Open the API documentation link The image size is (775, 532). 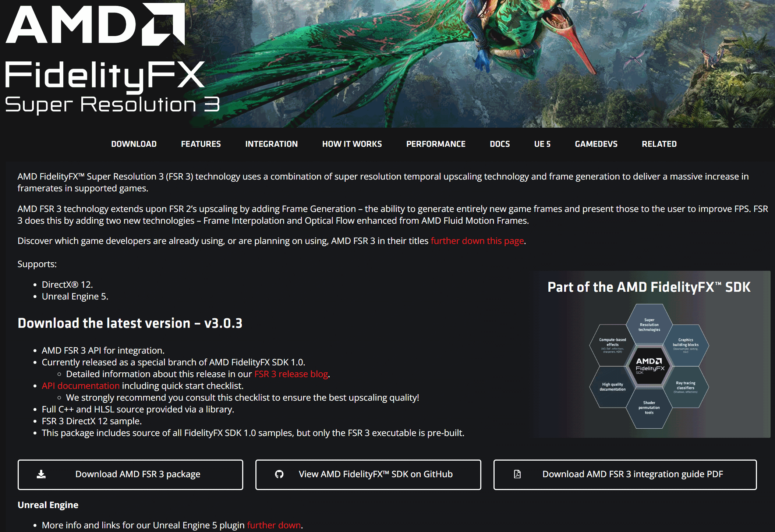tap(80, 386)
